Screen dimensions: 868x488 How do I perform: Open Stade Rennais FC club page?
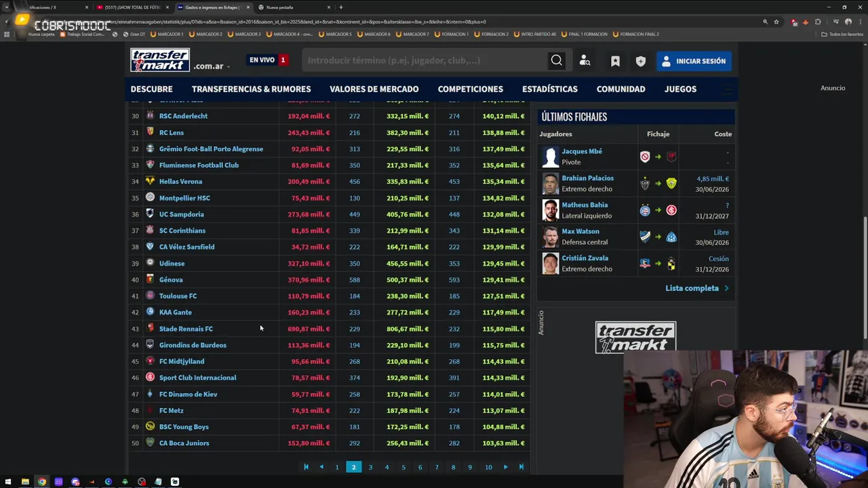tap(186, 329)
